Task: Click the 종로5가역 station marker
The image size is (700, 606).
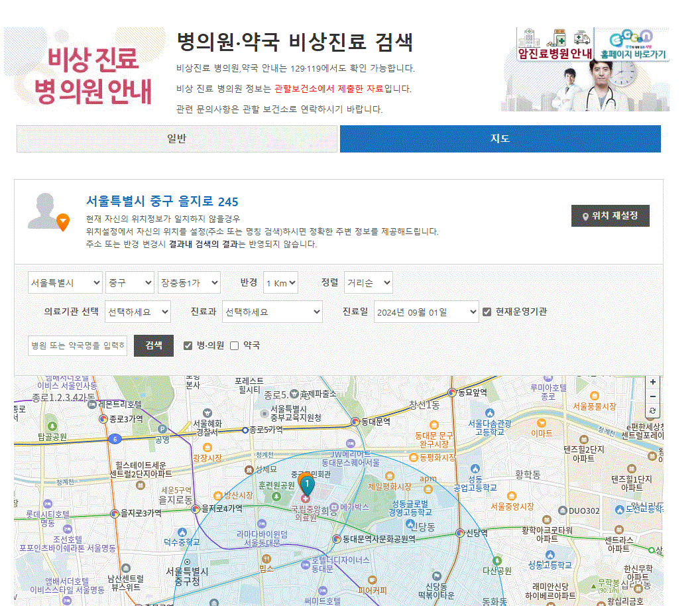Action: tap(245, 430)
